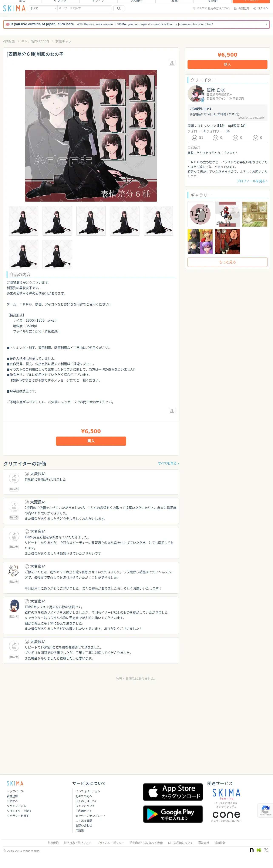
Task: Click the orange 購入 button in the price sidebar
Action: (227, 64)
